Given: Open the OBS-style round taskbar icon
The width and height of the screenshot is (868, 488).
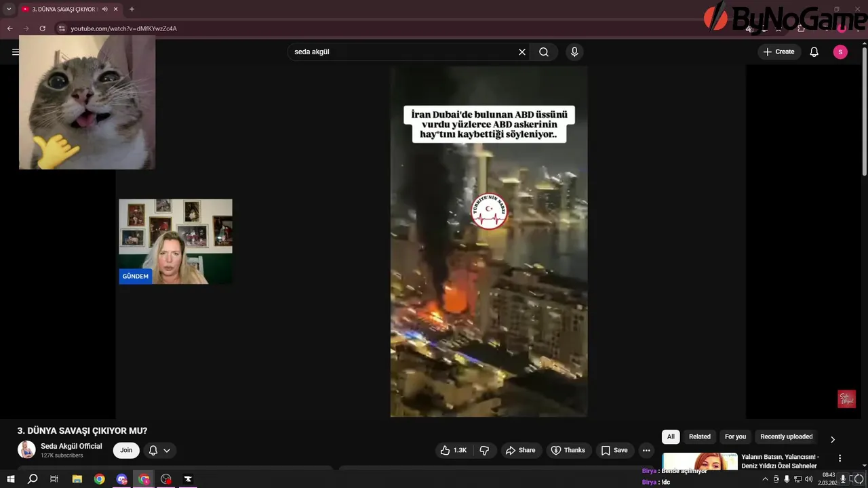Looking at the screenshot, I should coord(166,479).
